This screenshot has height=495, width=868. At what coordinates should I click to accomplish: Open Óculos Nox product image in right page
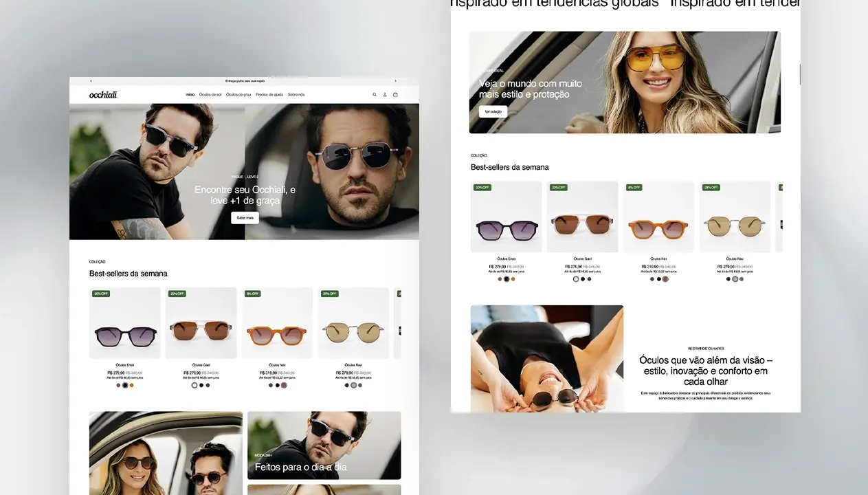[x=659, y=217]
